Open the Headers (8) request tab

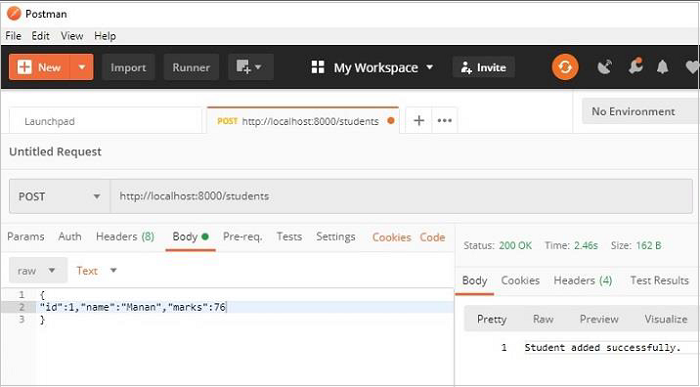[125, 237]
